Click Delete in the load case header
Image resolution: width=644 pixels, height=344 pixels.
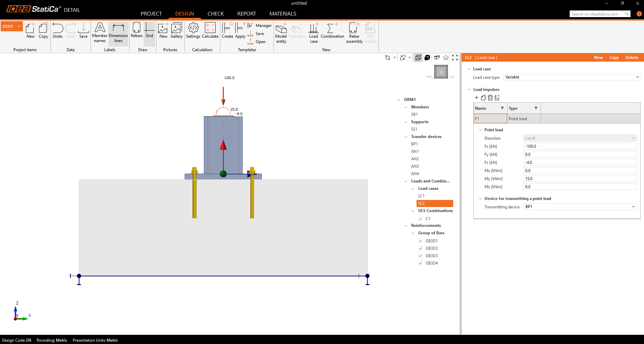(x=632, y=58)
